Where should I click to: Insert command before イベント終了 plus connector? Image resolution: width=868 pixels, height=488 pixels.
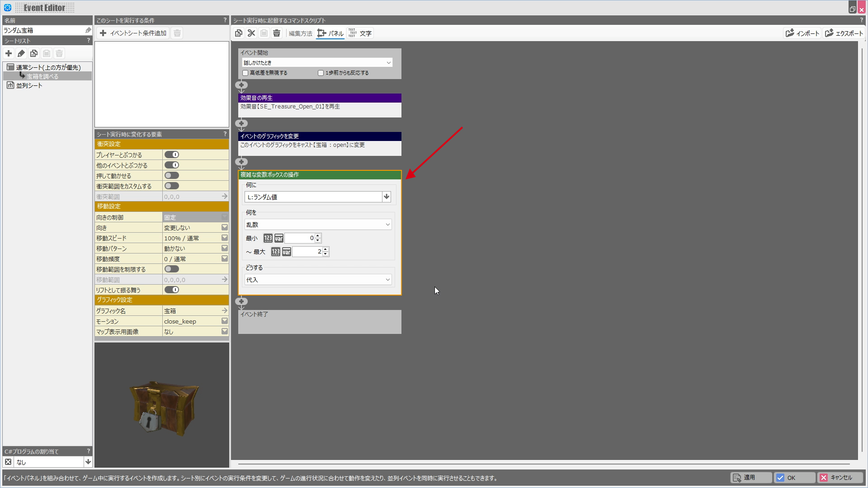[x=241, y=301]
